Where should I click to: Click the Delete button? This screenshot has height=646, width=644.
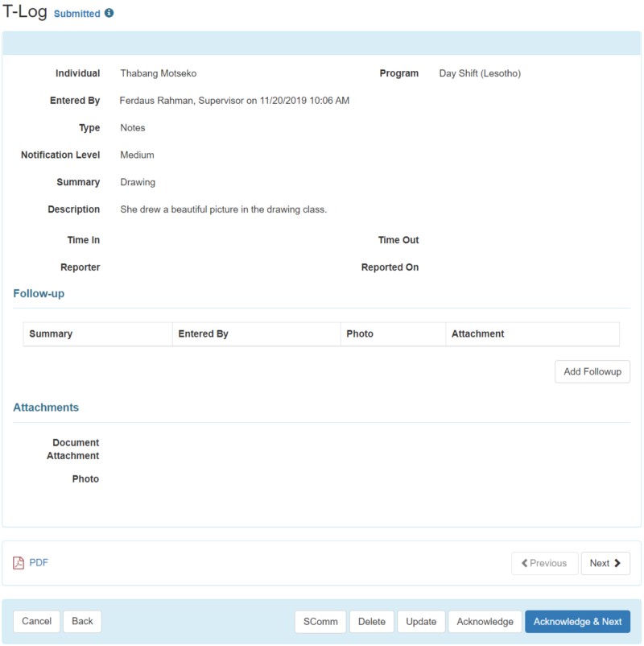click(x=371, y=621)
